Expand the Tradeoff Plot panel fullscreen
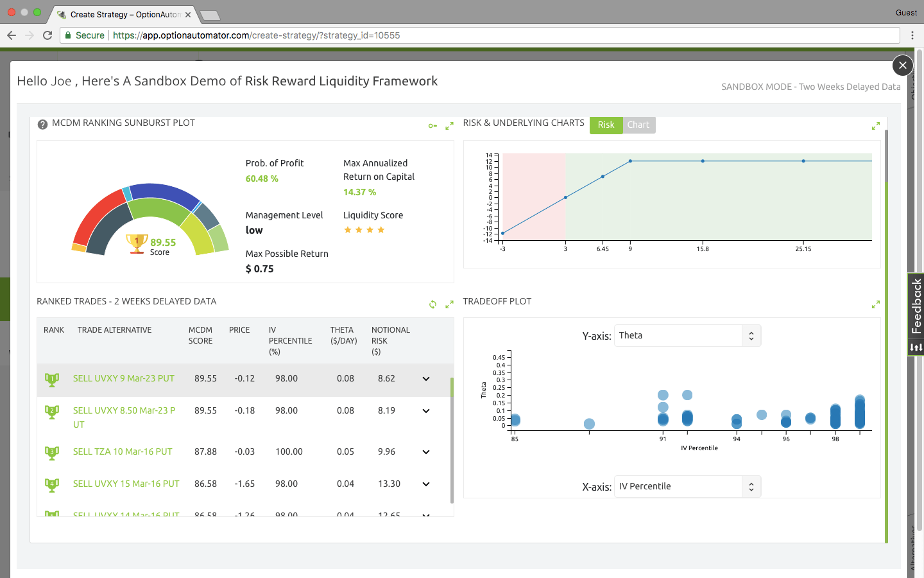Screen dimensions: 924x578 pos(876,304)
